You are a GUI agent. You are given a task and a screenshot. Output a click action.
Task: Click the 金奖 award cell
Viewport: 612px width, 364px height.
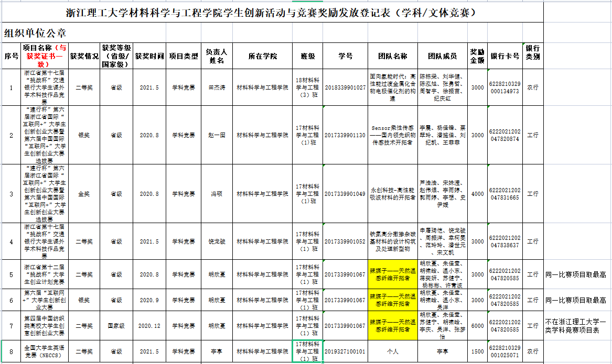pyautogui.click(x=84, y=193)
